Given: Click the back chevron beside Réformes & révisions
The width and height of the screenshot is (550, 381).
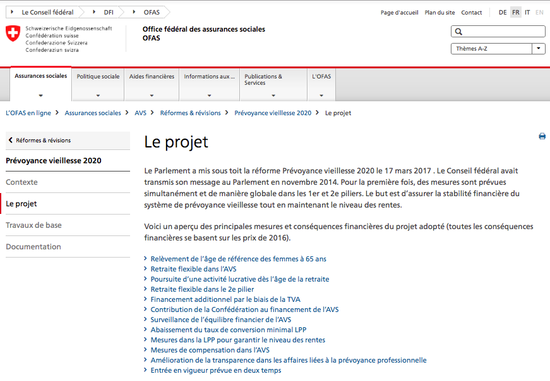Looking at the screenshot, I should tap(11, 140).
